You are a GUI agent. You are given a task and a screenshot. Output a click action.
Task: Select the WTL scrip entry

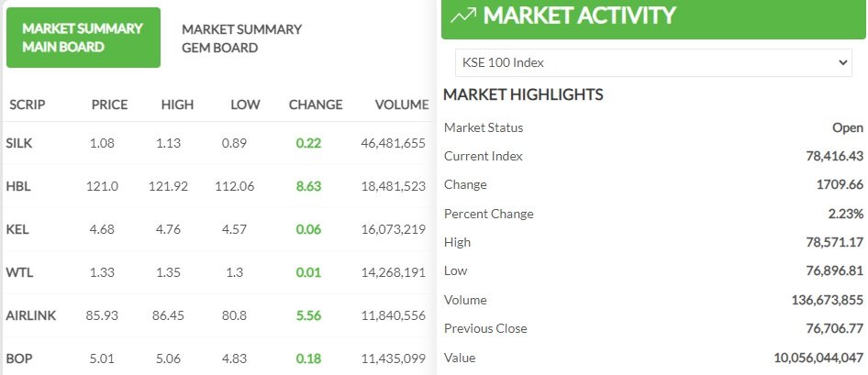18,272
